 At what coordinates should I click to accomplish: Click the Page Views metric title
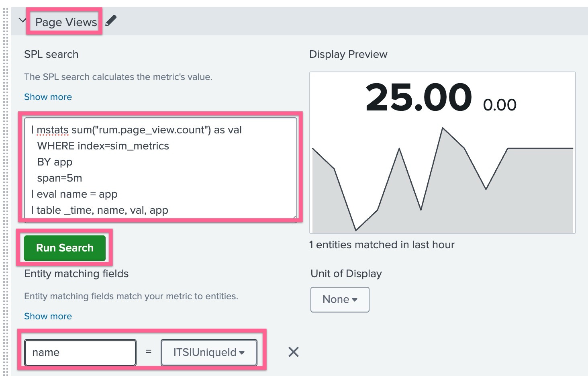point(66,22)
